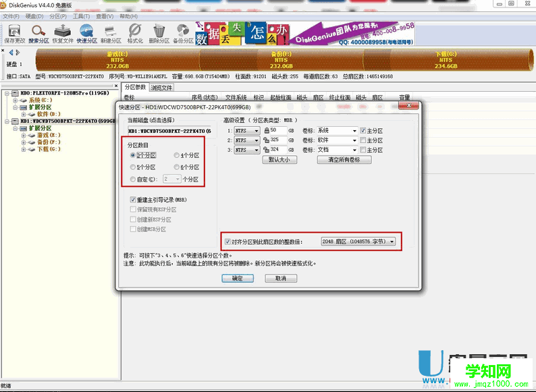Select the 自定 custom partition count radio
536x392 pixels.
click(132, 179)
